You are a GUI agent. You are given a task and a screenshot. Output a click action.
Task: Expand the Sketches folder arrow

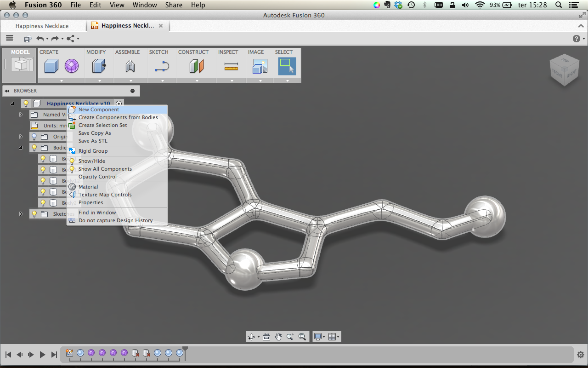pos(21,214)
